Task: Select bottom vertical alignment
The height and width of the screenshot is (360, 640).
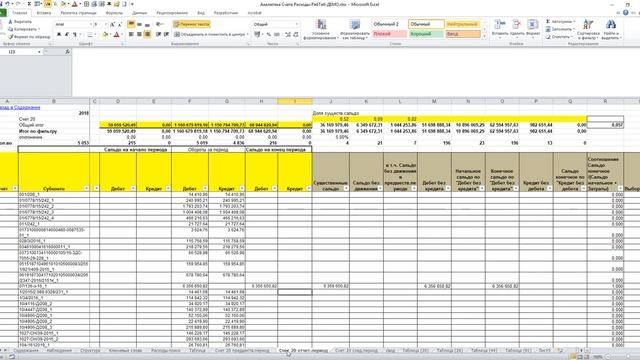Action: 147,24
